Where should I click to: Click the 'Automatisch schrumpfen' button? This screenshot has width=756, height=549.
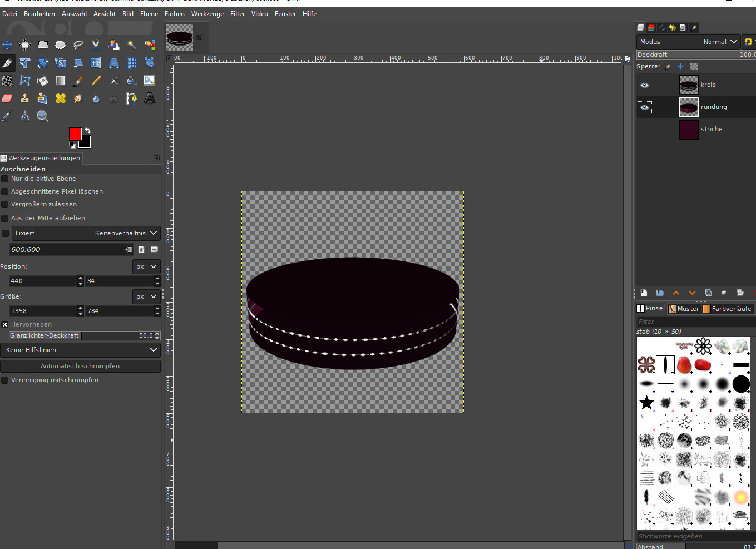[x=80, y=366]
